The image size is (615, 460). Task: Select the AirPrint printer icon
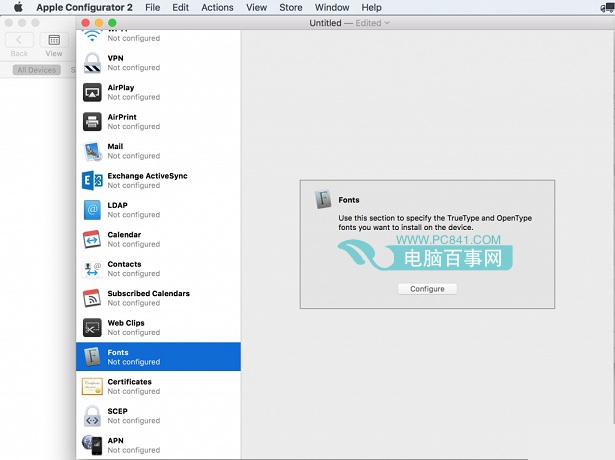(92, 122)
